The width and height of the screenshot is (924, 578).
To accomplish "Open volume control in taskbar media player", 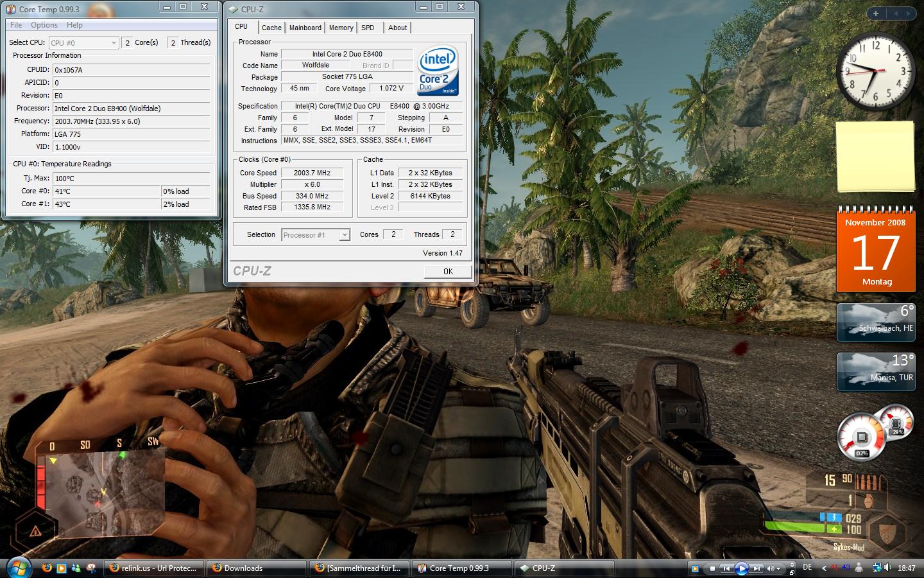I will (x=773, y=568).
